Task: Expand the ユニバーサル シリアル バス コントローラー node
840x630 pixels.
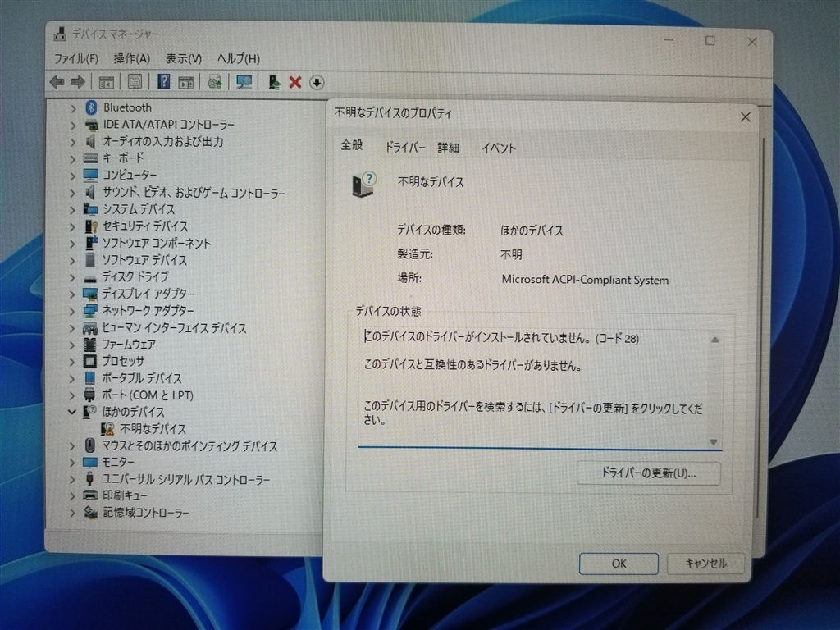Action: (x=73, y=480)
